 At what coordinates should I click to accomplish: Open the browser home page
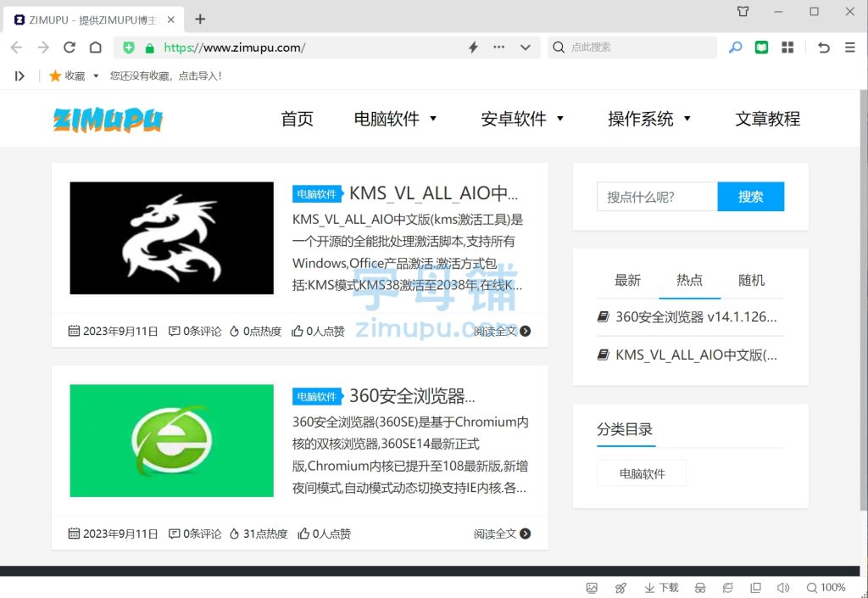pos(96,48)
